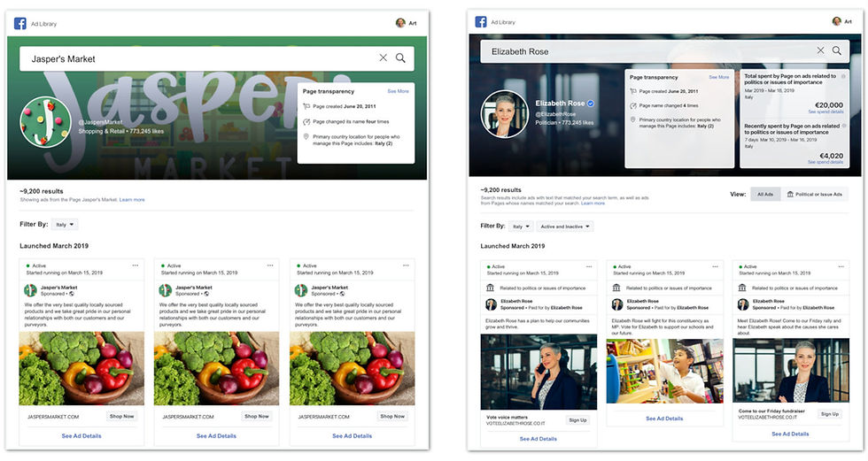Open See More in Jasper's page transparency
Screen dimensions: 868x461
click(x=398, y=91)
